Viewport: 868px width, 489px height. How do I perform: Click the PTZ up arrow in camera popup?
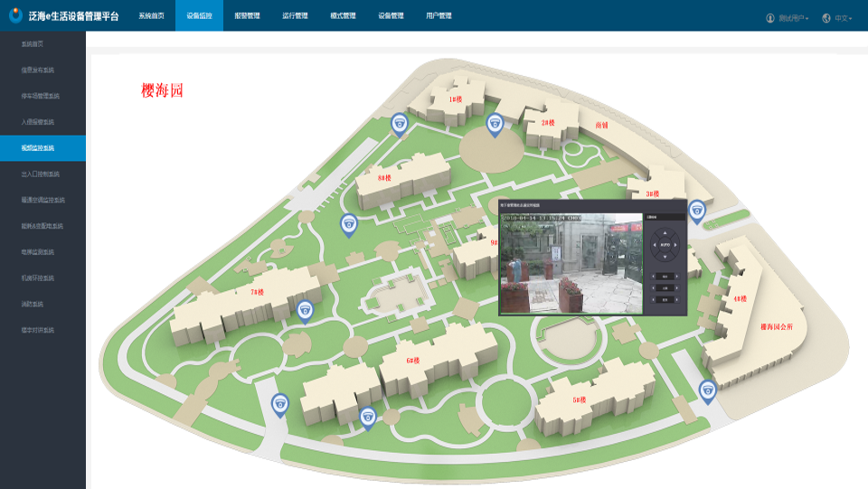pyautogui.click(x=665, y=230)
